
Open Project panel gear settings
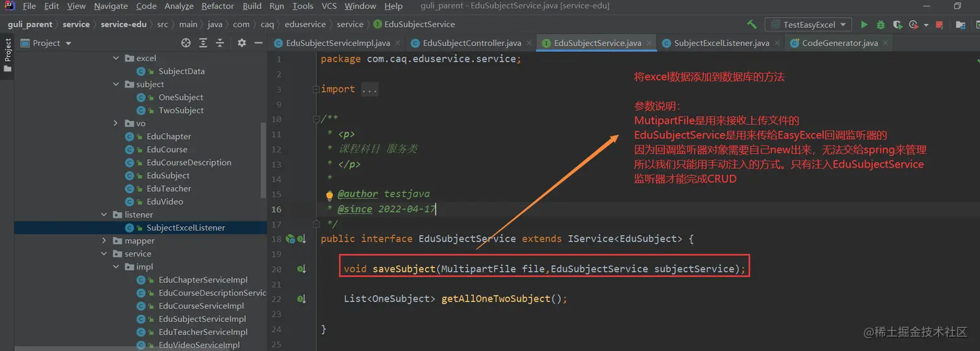pyautogui.click(x=242, y=43)
